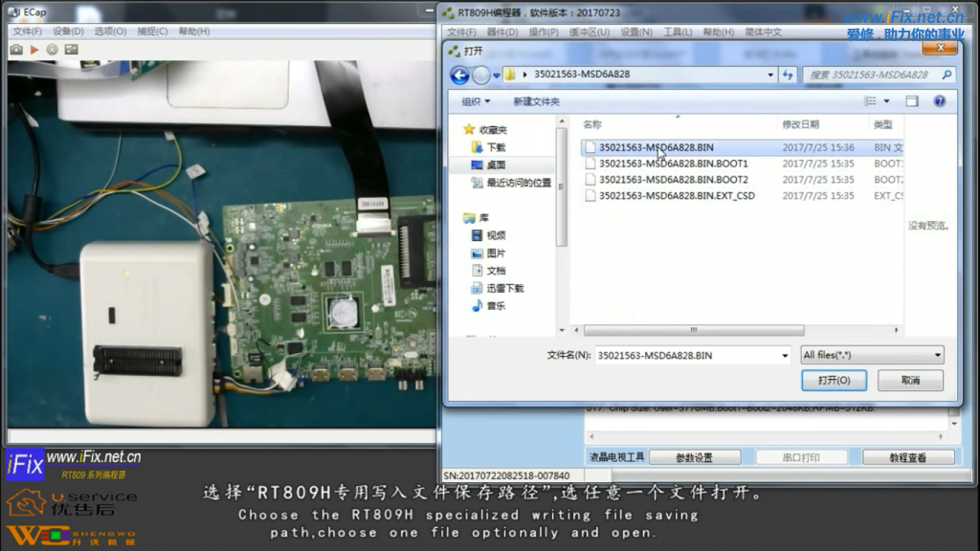Click the refresh icon beside address bar
The height and width of the screenshot is (551, 980).
pos(788,75)
